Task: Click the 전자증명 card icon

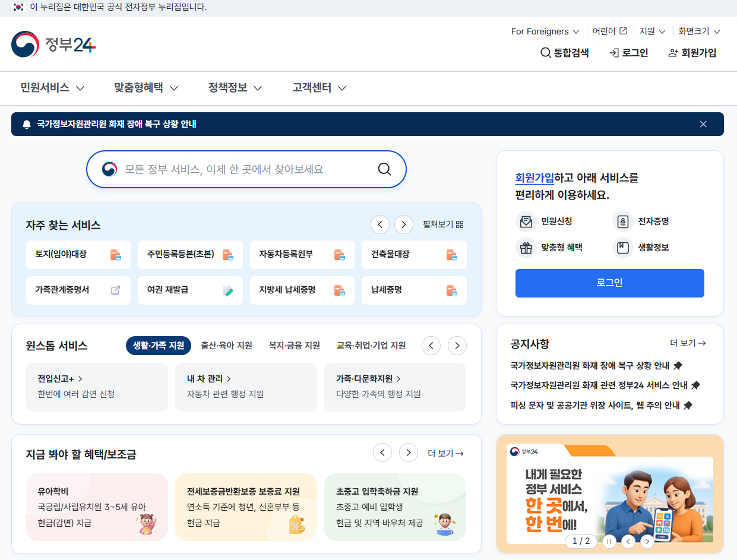Action: [x=622, y=223]
